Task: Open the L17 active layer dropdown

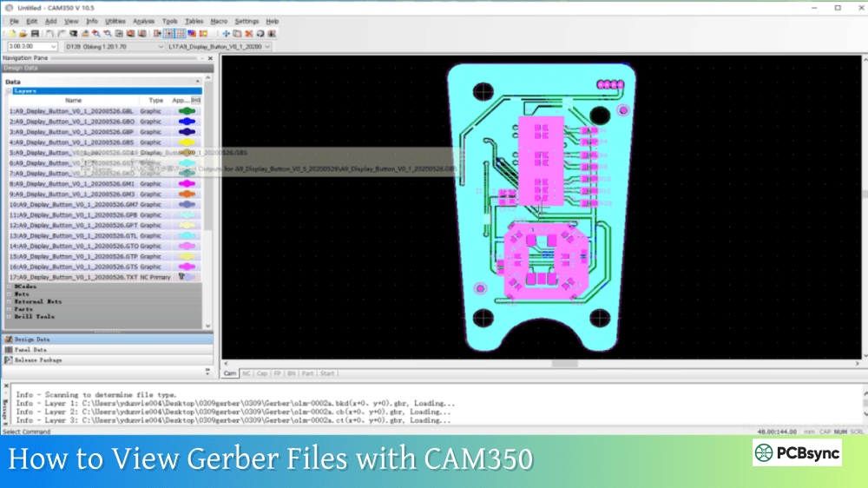Action: click(x=266, y=46)
